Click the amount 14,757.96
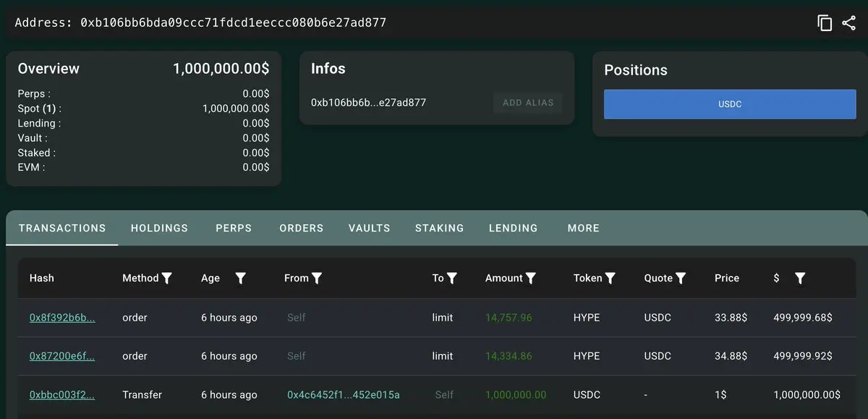This screenshot has height=419, width=868. pyautogui.click(x=509, y=318)
